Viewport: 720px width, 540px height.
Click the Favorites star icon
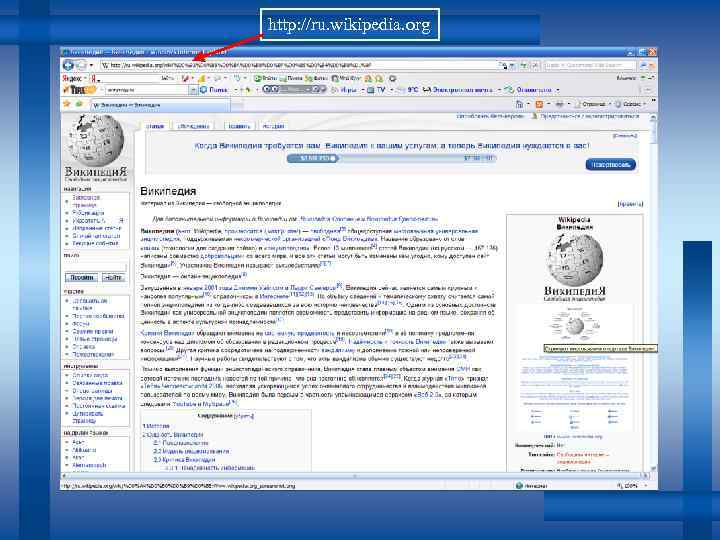[67, 104]
